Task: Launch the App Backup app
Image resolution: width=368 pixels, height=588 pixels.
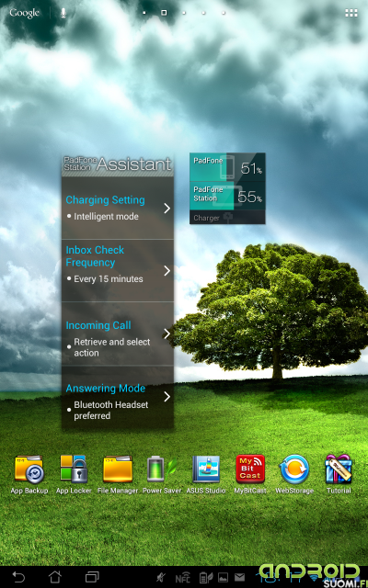Action: tap(29, 475)
